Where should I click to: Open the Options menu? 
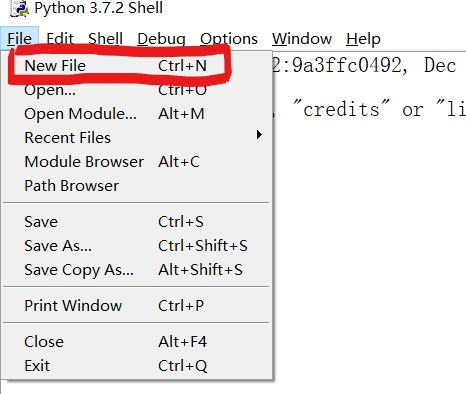pos(229,39)
